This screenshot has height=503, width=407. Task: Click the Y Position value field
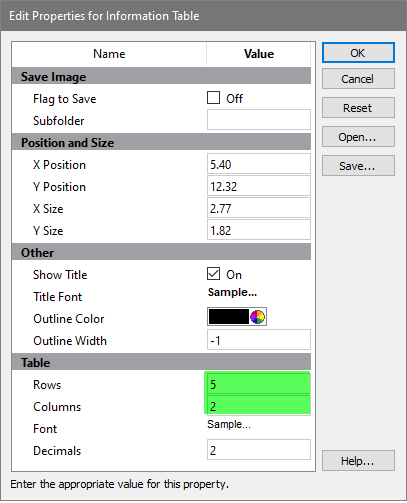259,186
